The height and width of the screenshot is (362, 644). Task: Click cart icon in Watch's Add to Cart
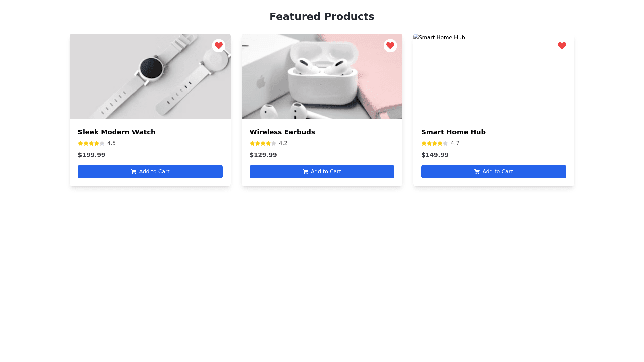point(133,172)
